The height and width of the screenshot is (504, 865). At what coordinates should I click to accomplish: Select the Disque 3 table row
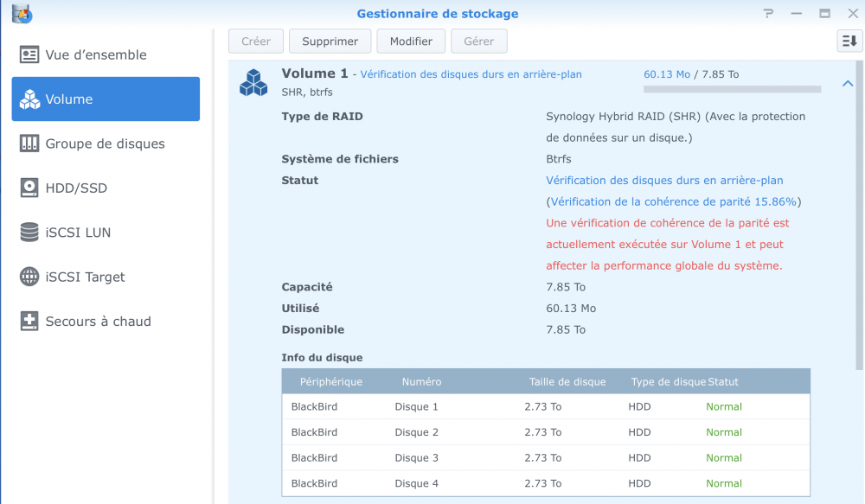point(546,457)
